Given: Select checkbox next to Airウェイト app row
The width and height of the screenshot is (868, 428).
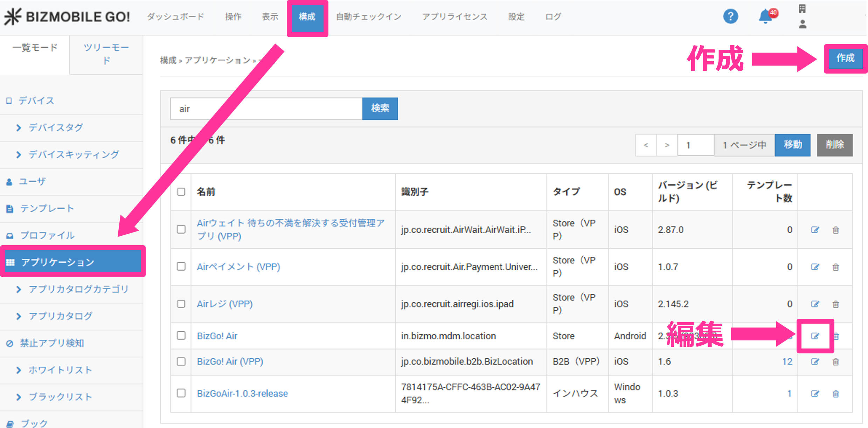Looking at the screenshot, I should click(x=181, y=229).
